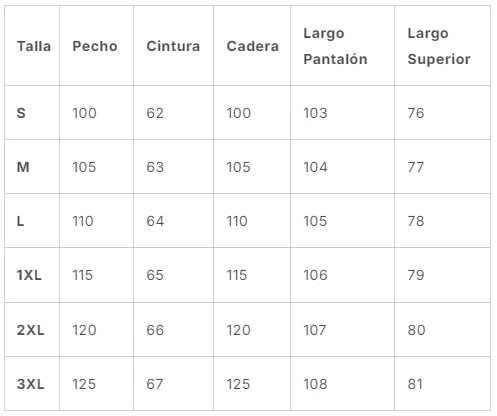Select the Cintura value 62
The height and width of the screenshot is (416, 497).
[155, 113]
